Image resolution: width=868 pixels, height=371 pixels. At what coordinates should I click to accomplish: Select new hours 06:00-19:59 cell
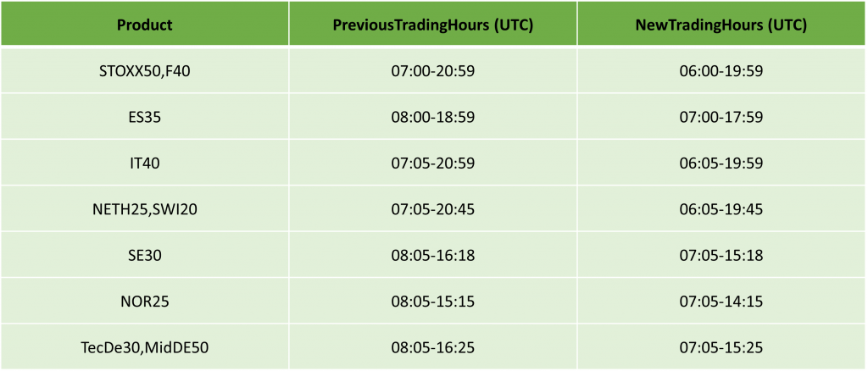pyautogui.click(x=722, y=71)
